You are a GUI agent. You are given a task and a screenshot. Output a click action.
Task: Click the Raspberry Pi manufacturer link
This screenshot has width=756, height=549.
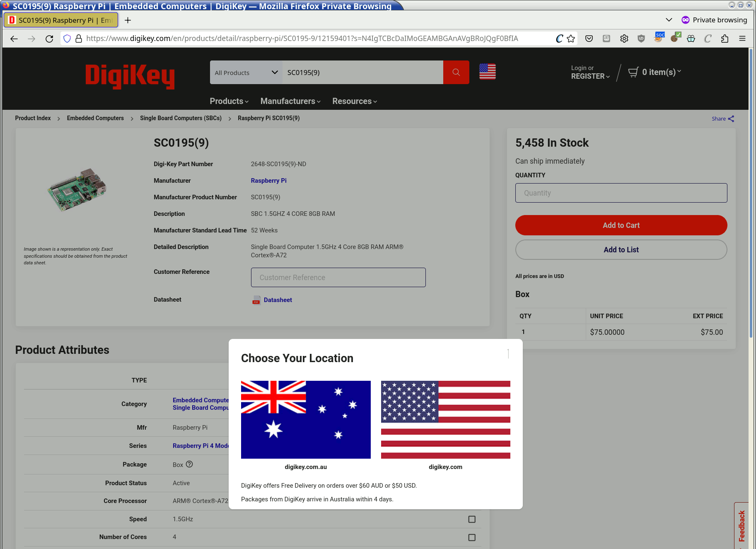pyautogui.click(x=268, y=181)
